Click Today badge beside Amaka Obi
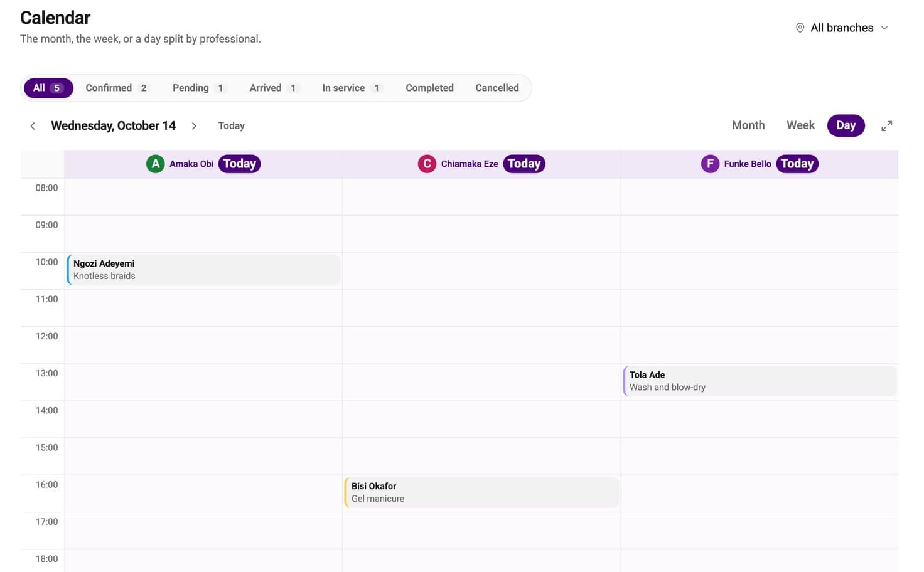 (x=239, y=164)
